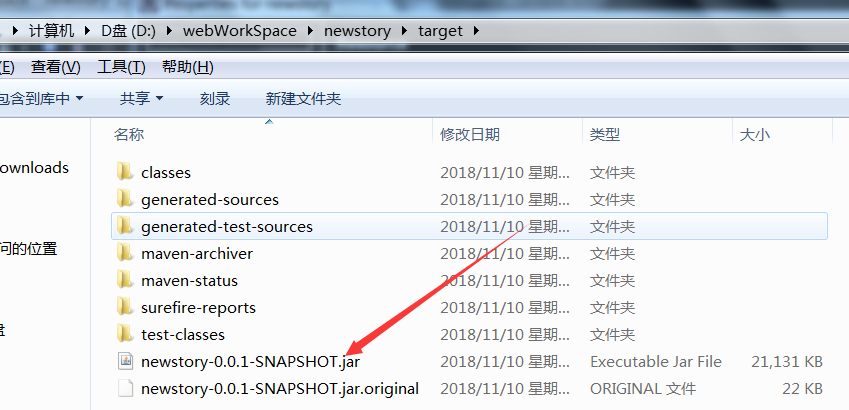Open the 包含到库中 dropdown
849x410 pixels.
coord(42,99)
